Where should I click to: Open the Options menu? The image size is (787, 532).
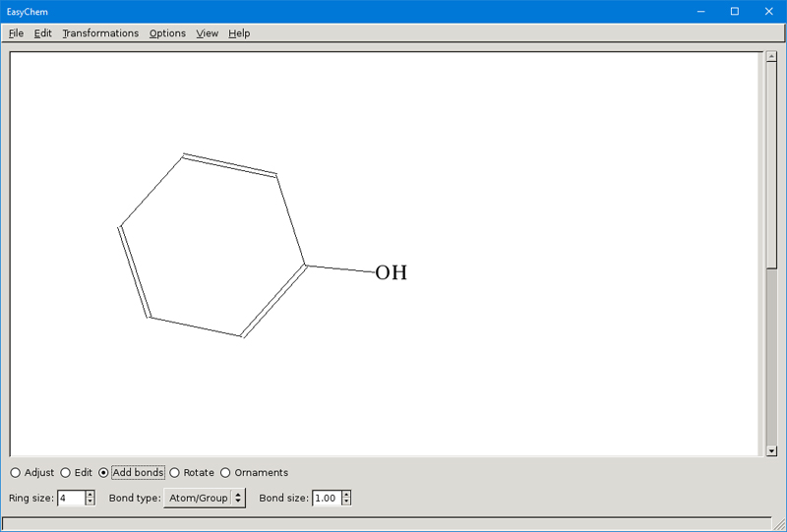coord(167,33)
